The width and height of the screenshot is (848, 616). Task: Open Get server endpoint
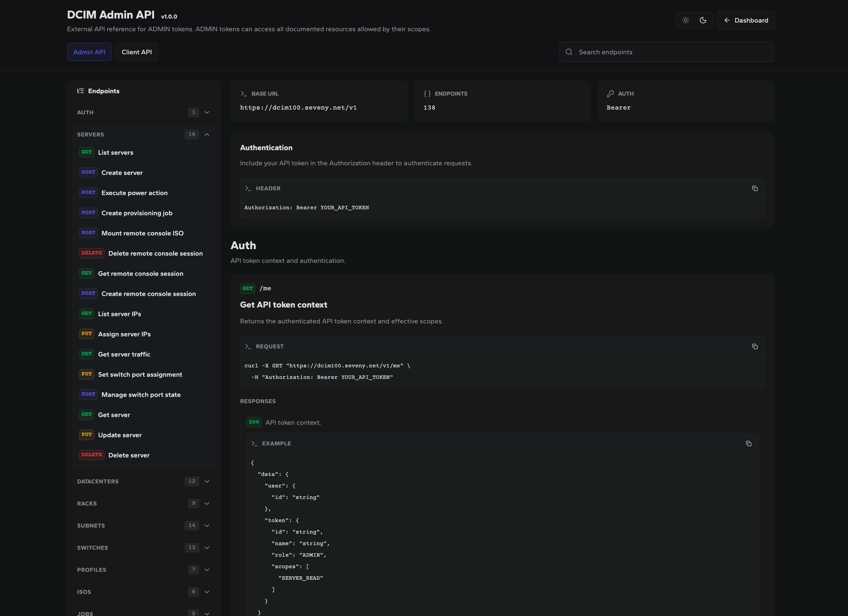click(143, 415)
